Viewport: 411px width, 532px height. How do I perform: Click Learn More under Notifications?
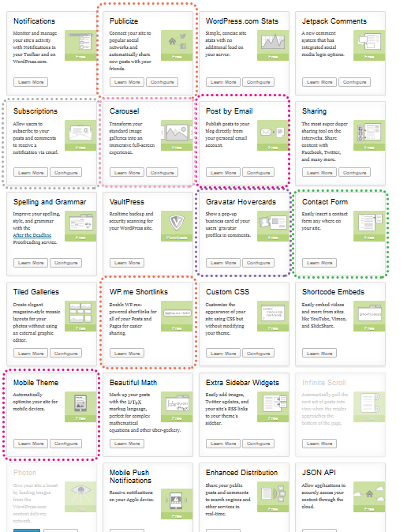coord(31,82)
